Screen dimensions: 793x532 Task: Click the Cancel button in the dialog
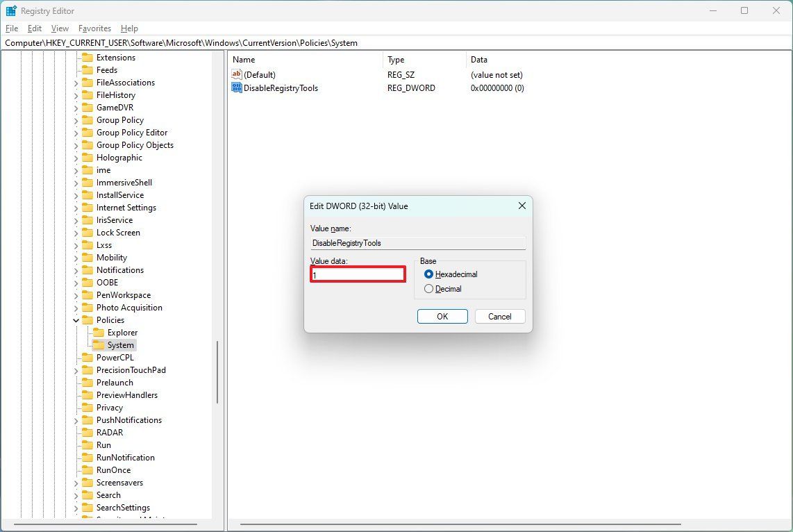pos(499,316)
